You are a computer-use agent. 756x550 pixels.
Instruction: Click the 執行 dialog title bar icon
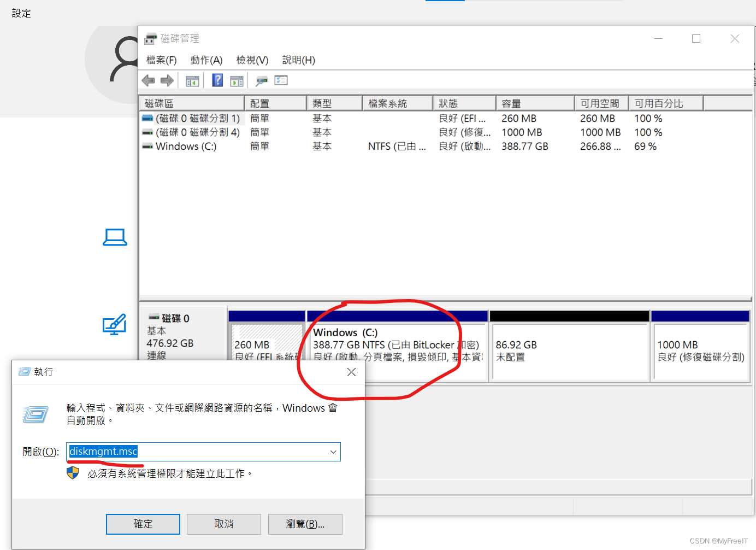point(24,372)
